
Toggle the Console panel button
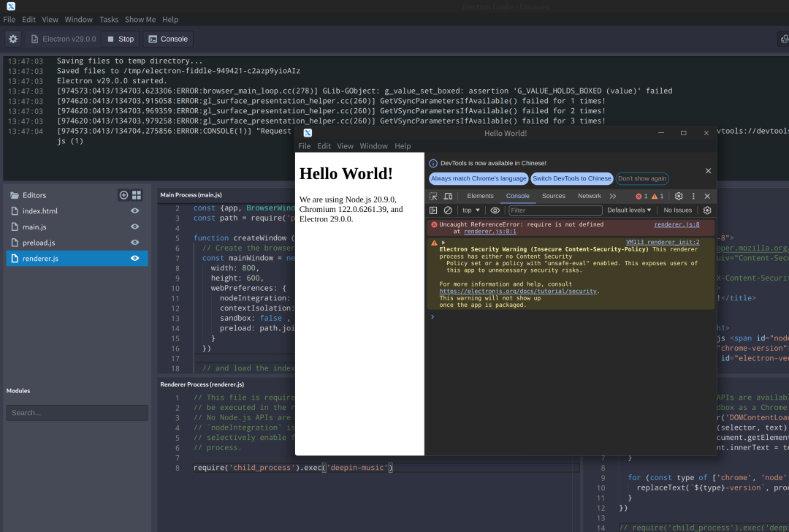click(x=168, y=39)
